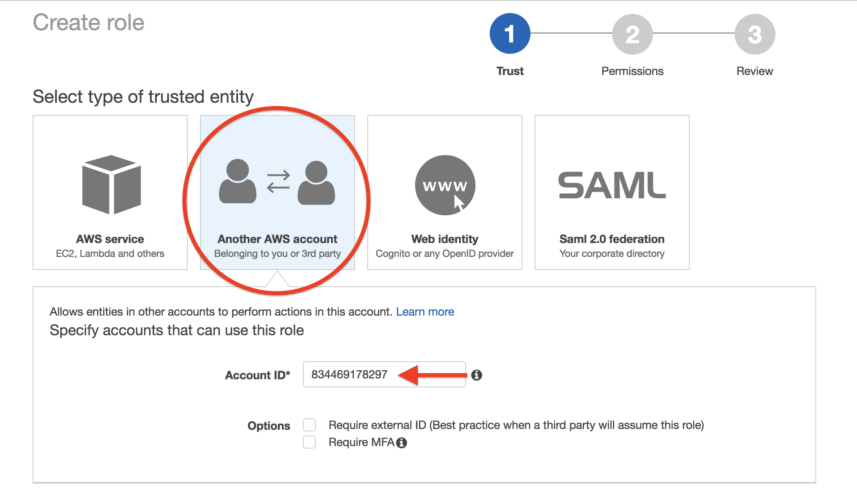Viewport: 857px width, 504px height.
Task: Show info icon beside Require MFA
Action: pos(402,443)
